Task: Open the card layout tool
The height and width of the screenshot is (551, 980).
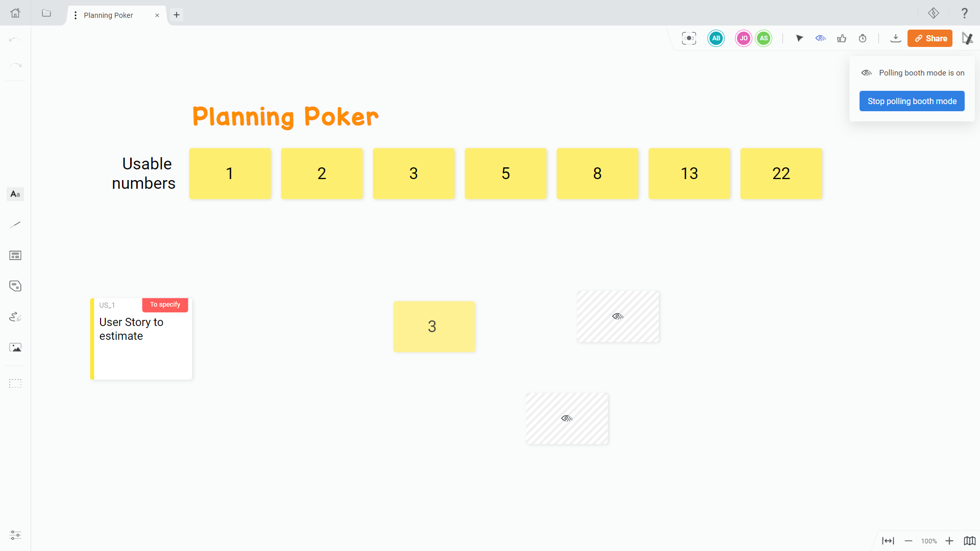Action: (15, 256)
